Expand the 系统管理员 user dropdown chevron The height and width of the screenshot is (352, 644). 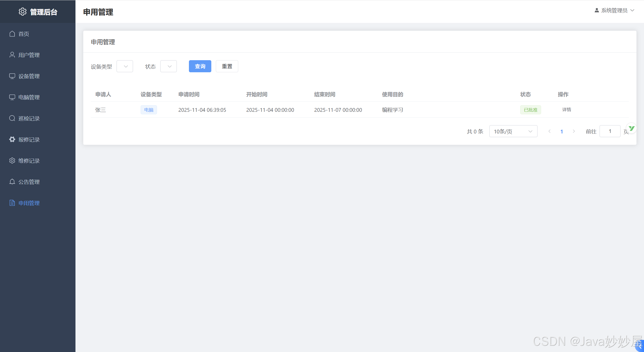632,10
